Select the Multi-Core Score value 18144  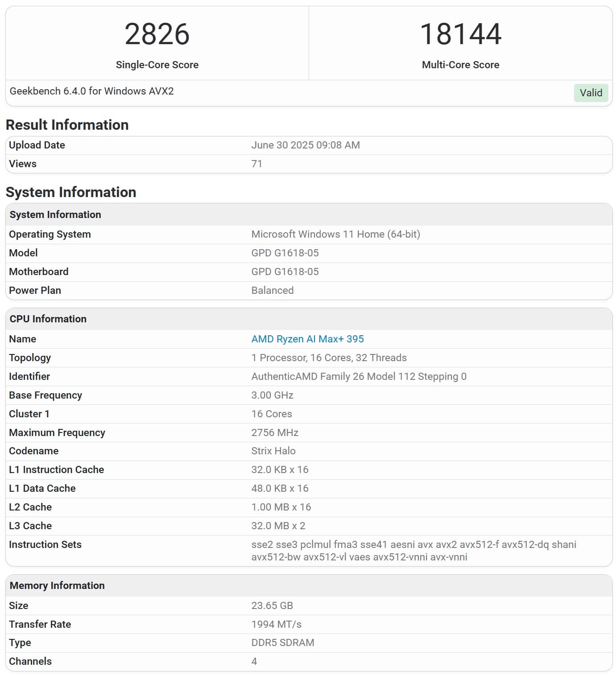click(x=460, y=34)
